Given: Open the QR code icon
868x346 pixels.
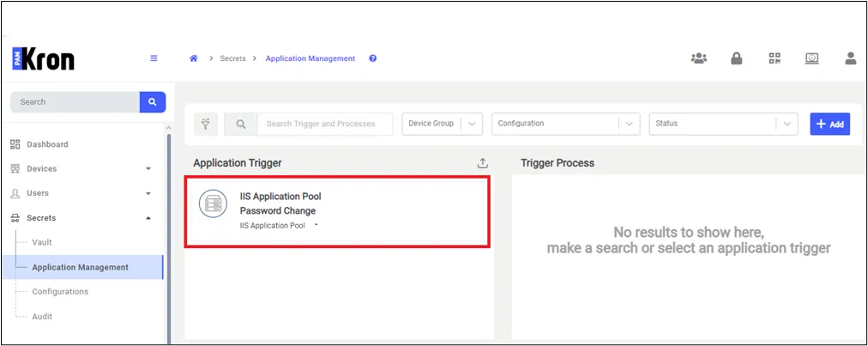Looking at the screenshot, I should [775, 58].
